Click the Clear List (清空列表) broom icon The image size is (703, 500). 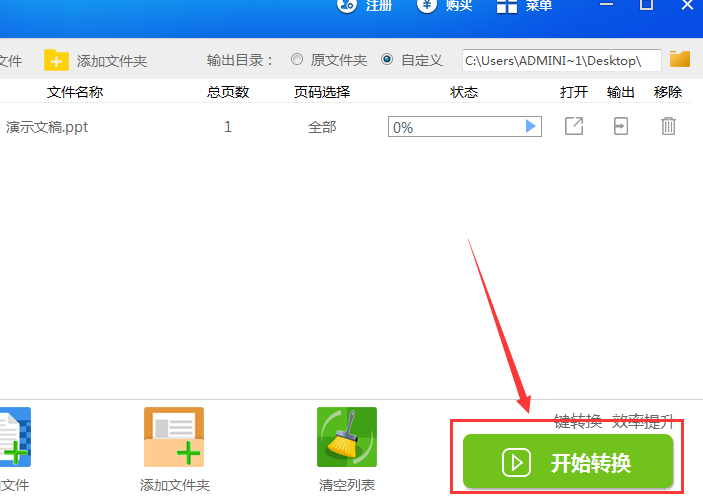pyautogui.click(x=346, y=437)
